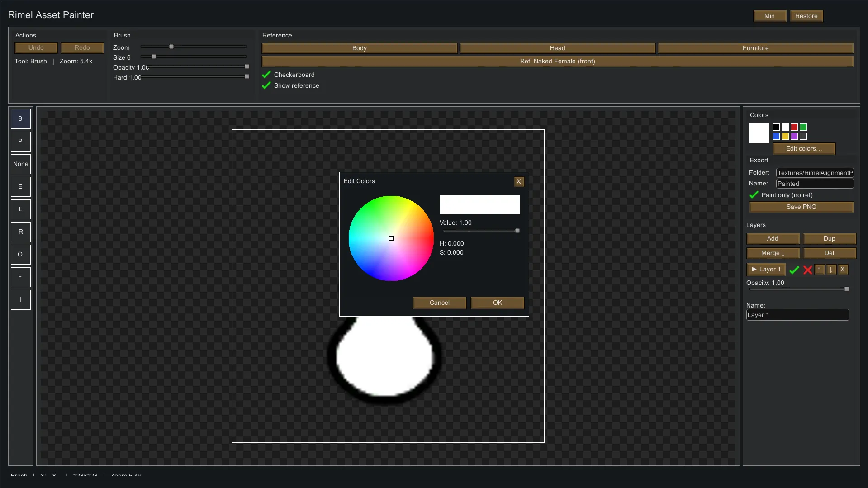Select the F tool in left sidebar
This screenshot has width=868, height=488.
[20, 277]
